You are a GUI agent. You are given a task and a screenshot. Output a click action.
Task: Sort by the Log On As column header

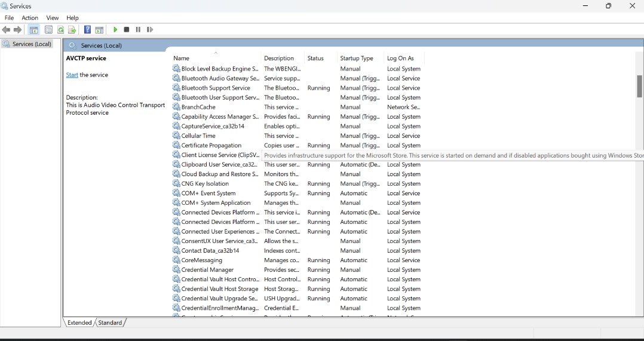(400, 59)
